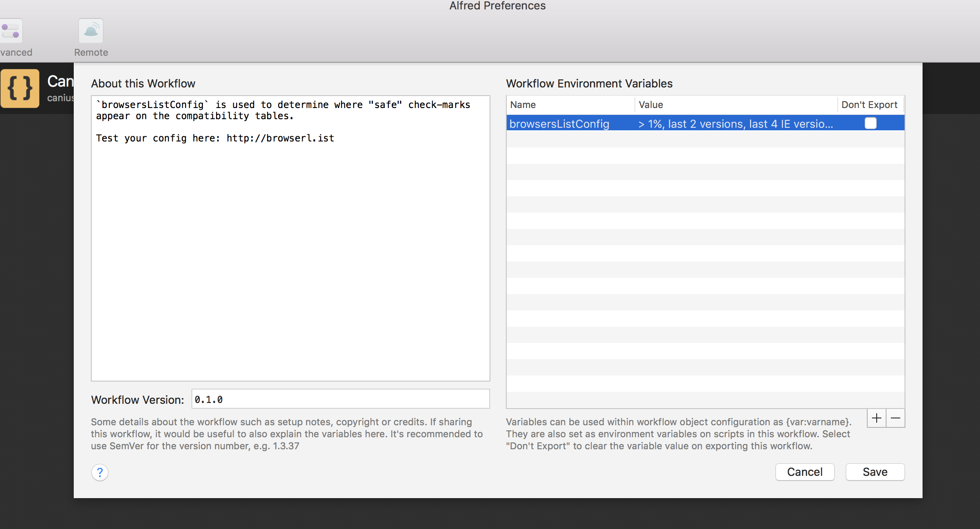Click the 'Workflow Environment Variables' heading
The width and height of the screenshot is (980, 529).
(589, 84)
